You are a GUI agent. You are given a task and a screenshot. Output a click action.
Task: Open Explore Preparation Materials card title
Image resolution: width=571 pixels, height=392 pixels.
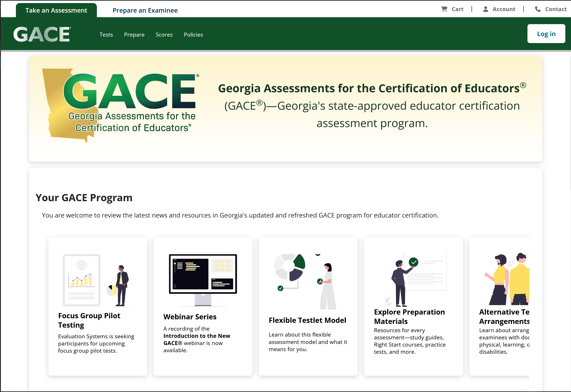pyautogui.click(x=409, y=316)
